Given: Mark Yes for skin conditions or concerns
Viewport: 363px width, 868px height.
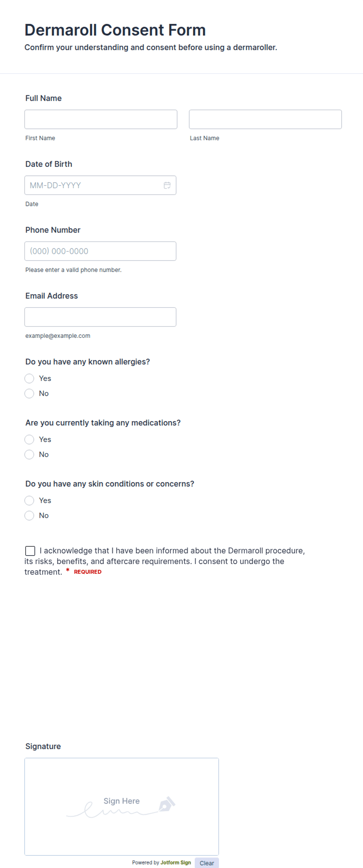Looking at the screenshot, I should point(29,500).
